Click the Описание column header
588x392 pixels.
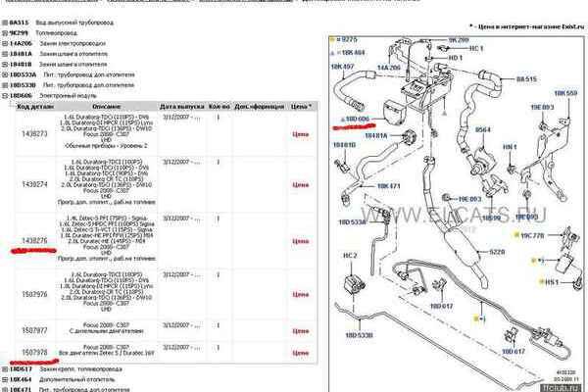click(107, 107)
